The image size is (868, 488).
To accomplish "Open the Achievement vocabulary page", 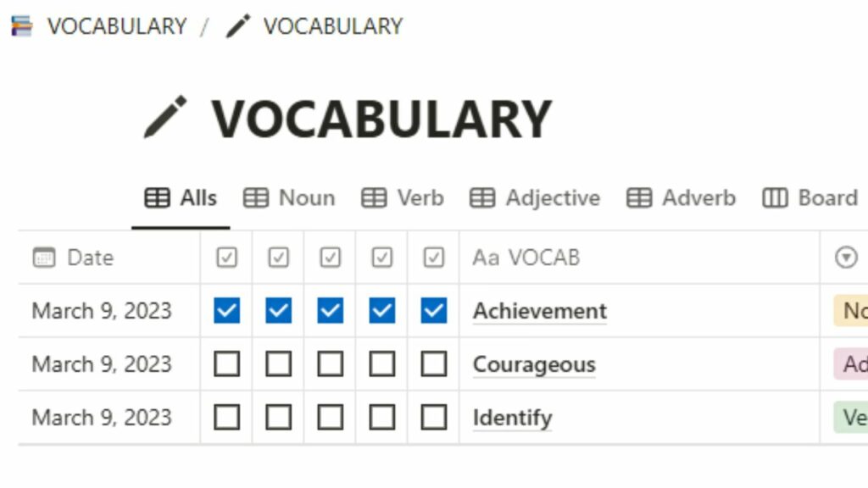I will click(539, 310).
